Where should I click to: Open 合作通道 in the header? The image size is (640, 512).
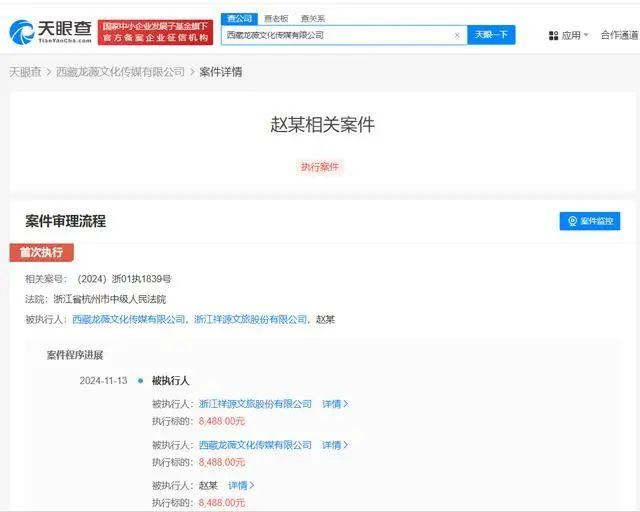click(620, 35)
